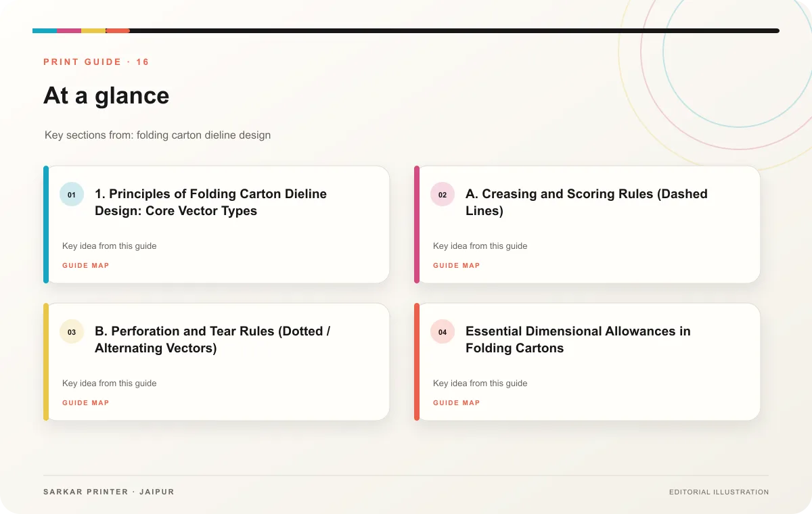812x514 pixels.
Task: Click the orange segment of top bar
Action: click(x=118, y=30)
